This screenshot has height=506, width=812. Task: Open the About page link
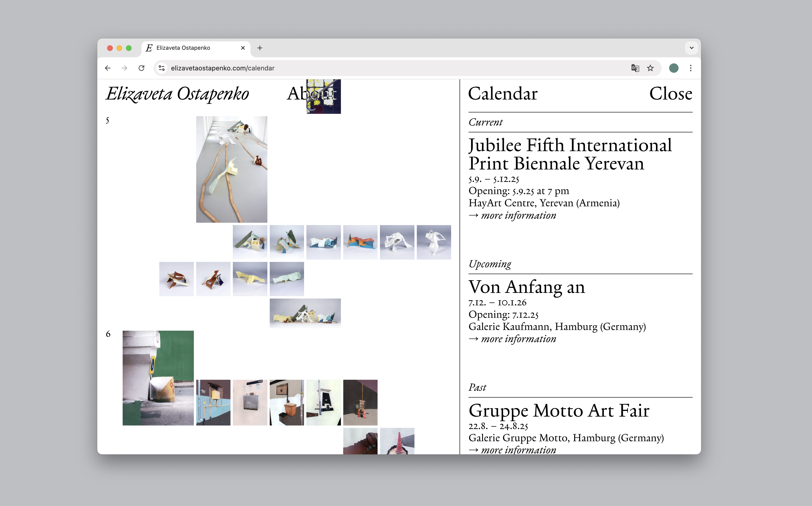point(297,94)
